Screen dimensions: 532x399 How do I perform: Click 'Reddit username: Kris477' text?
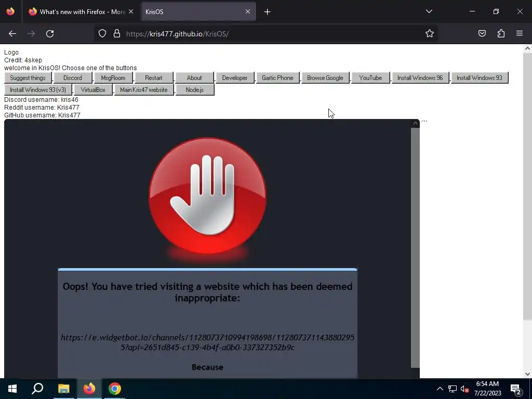pos(42,108)
